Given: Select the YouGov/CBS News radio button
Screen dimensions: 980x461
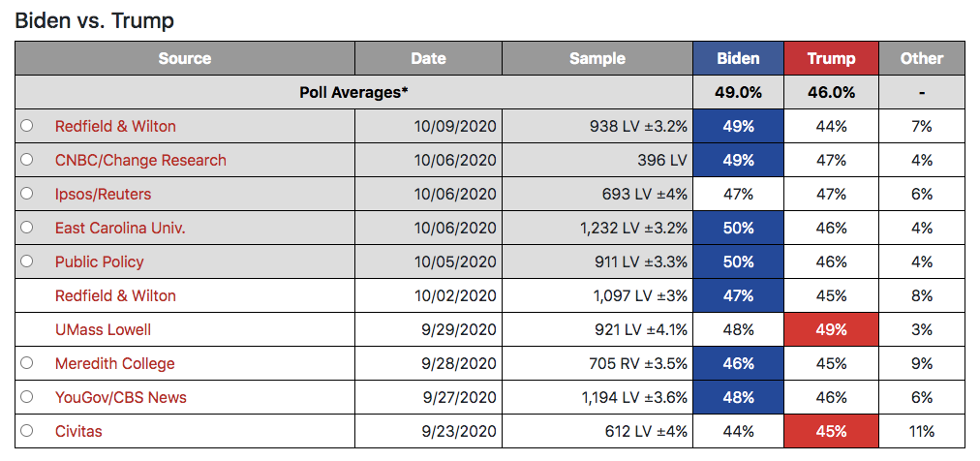Looking at the screenshot, I should 26,397.
